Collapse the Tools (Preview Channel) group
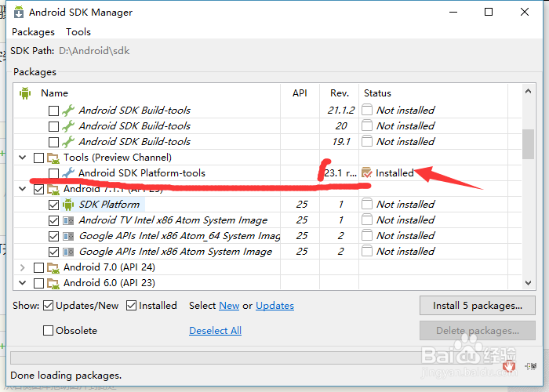The width and height of the screenshot is (549, 392). click(23, 158)
